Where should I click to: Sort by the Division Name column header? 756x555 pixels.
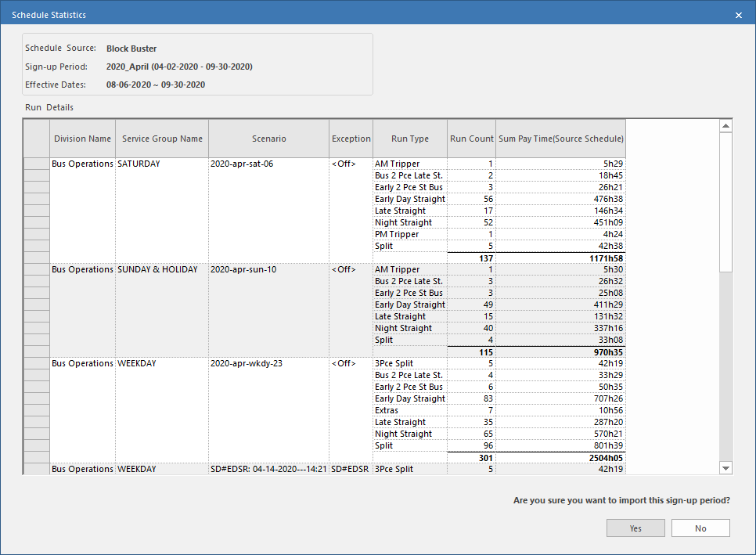pos(82,138)
